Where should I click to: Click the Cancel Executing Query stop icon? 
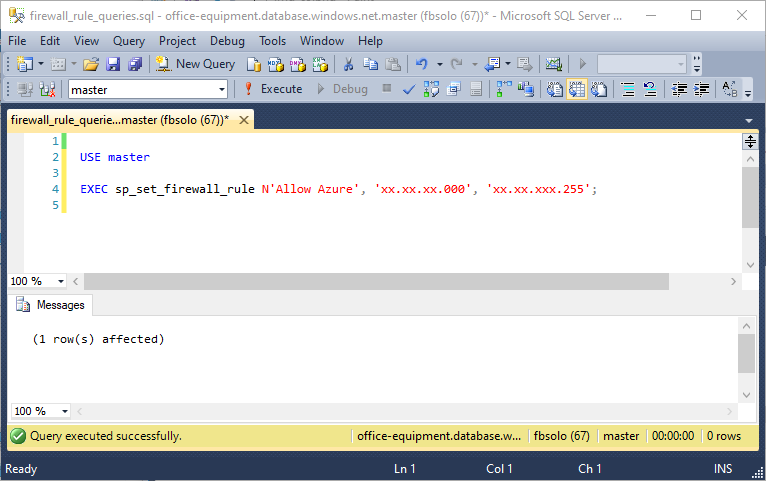click(x=386, y=88)
